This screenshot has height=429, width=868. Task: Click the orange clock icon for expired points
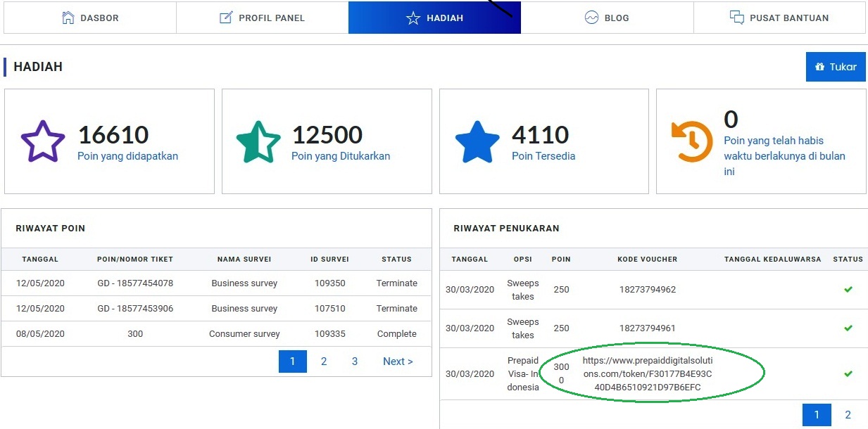click(692, 141)
